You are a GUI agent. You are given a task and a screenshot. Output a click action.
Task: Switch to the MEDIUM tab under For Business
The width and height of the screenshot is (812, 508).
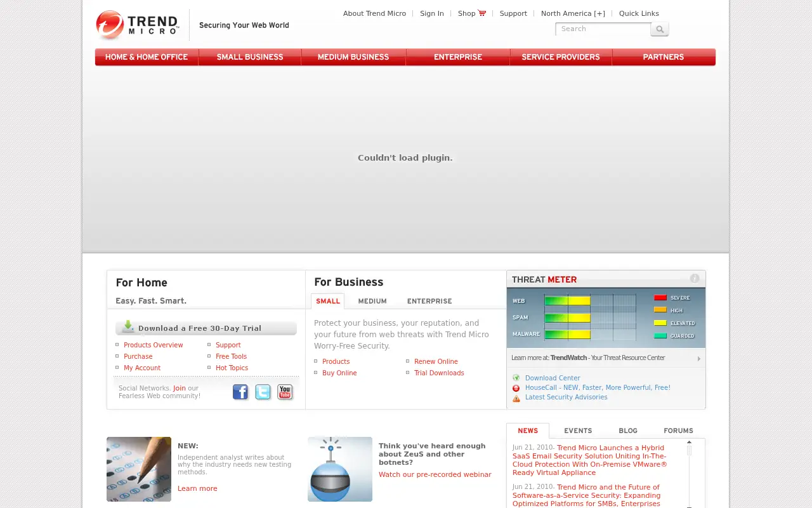coord(372,301)
